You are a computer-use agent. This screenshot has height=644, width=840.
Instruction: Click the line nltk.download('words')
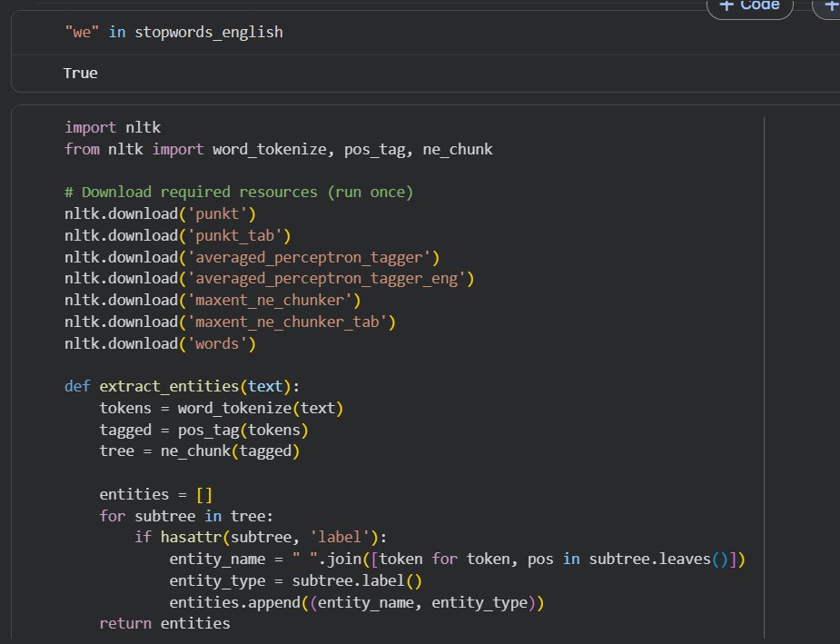160,343
